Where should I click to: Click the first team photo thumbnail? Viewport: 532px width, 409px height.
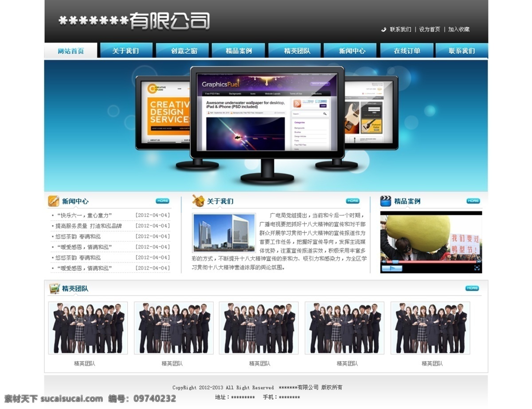[88, 328]
